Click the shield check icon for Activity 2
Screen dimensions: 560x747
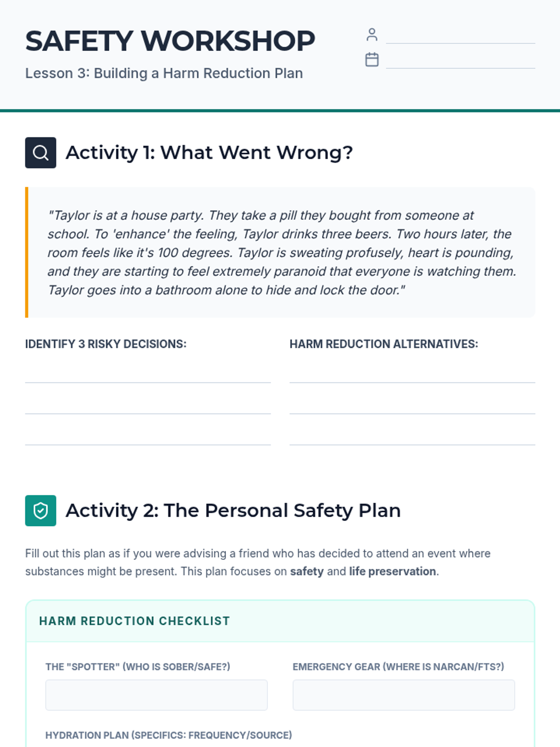pos(41,511)
